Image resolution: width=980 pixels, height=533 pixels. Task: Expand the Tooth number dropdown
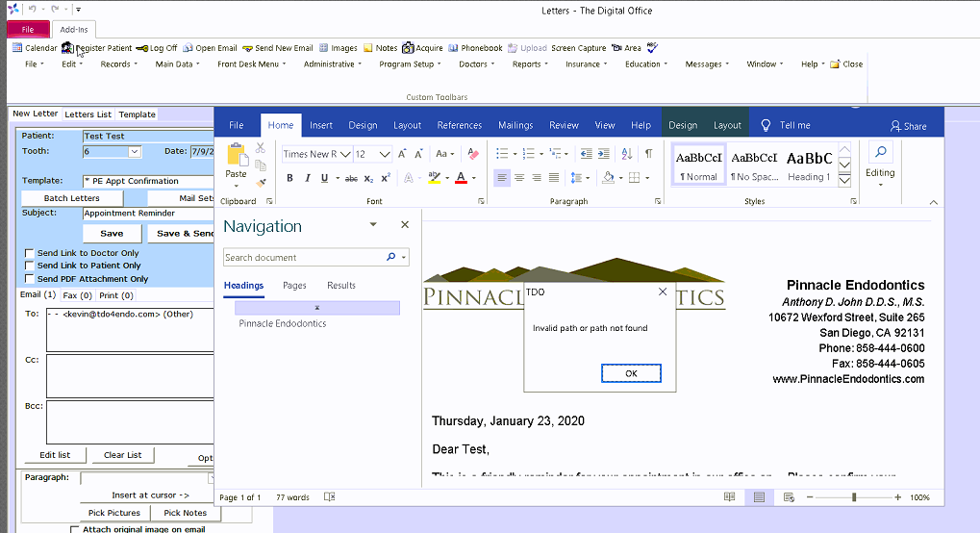pyautogui.click(x=135, y=152)
